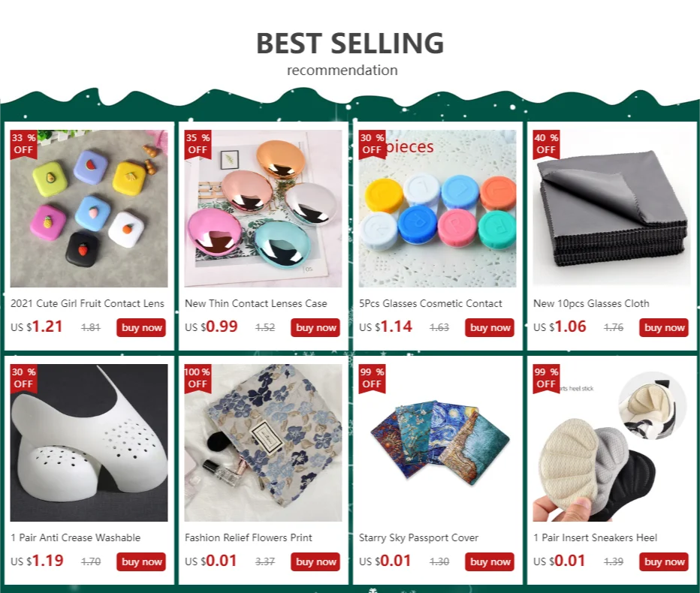Buy the 5Pcs Glasses Cosmetic Contact item
Image resolution: width=700 pixels, height=593 pixels.
490,327
